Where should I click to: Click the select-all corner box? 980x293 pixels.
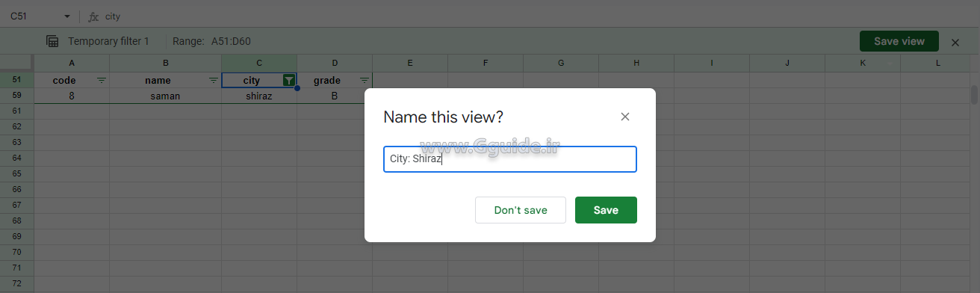[16, 64]
